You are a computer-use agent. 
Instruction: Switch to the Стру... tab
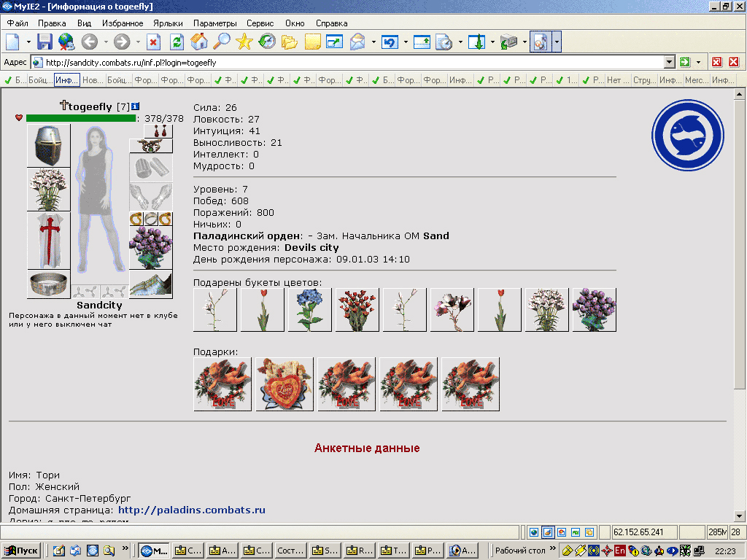[645, 80]
